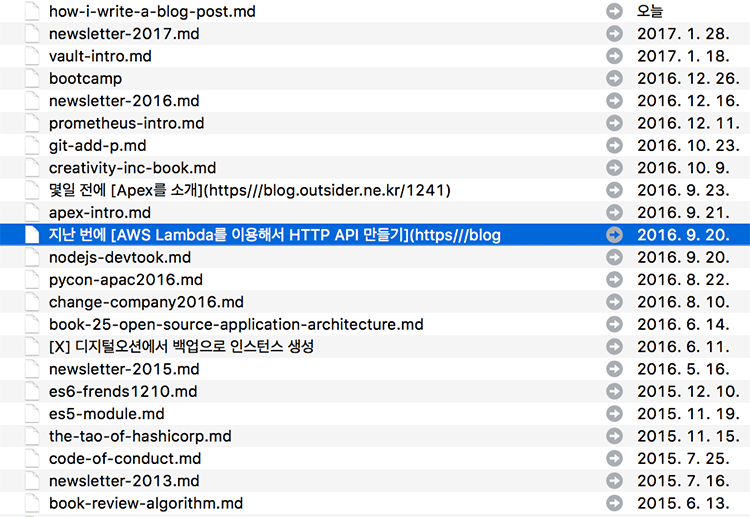The height and width of the screenshot is (517, 750).
Task: Click the arrow icon for newsletter-2013.md
Action: (x=614, y=481)
